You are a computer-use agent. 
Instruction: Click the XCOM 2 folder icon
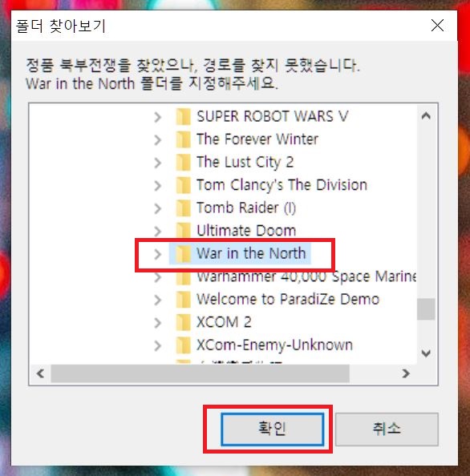click(183, 322)
